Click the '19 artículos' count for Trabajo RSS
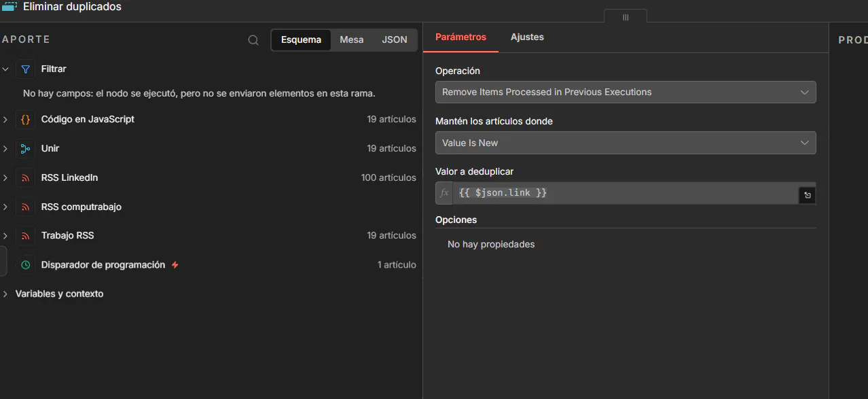 click(391, 236)
